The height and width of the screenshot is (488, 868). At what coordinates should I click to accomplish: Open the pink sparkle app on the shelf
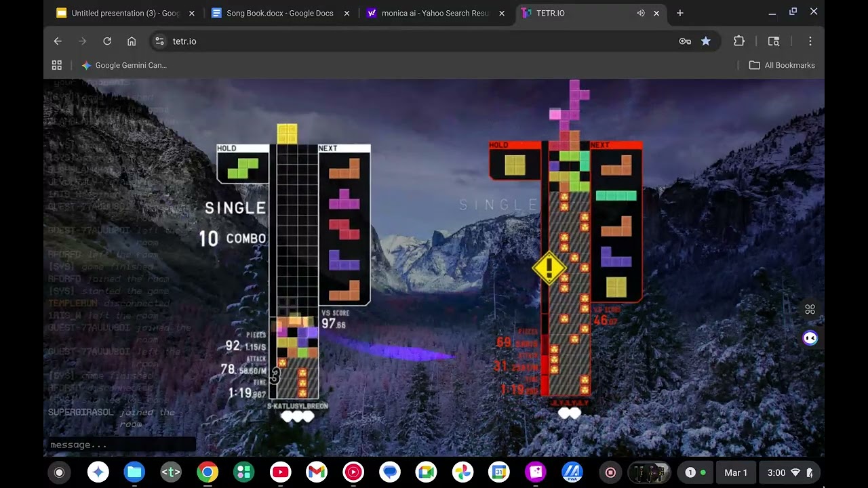[536, 472]
